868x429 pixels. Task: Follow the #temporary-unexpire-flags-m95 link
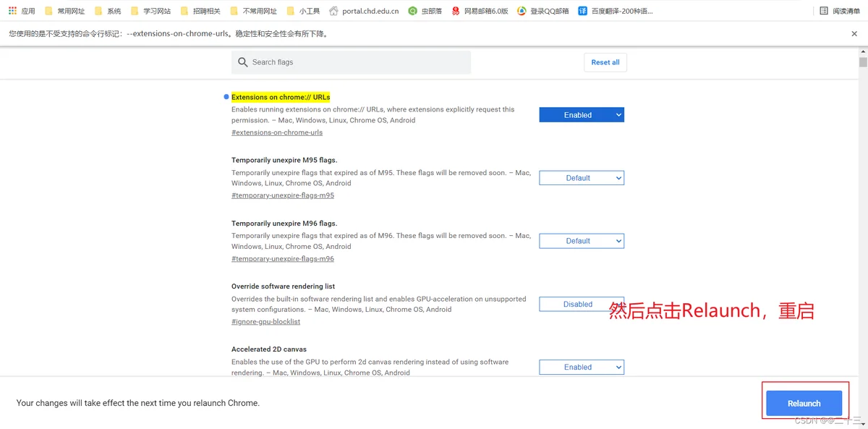coord(283,195)
